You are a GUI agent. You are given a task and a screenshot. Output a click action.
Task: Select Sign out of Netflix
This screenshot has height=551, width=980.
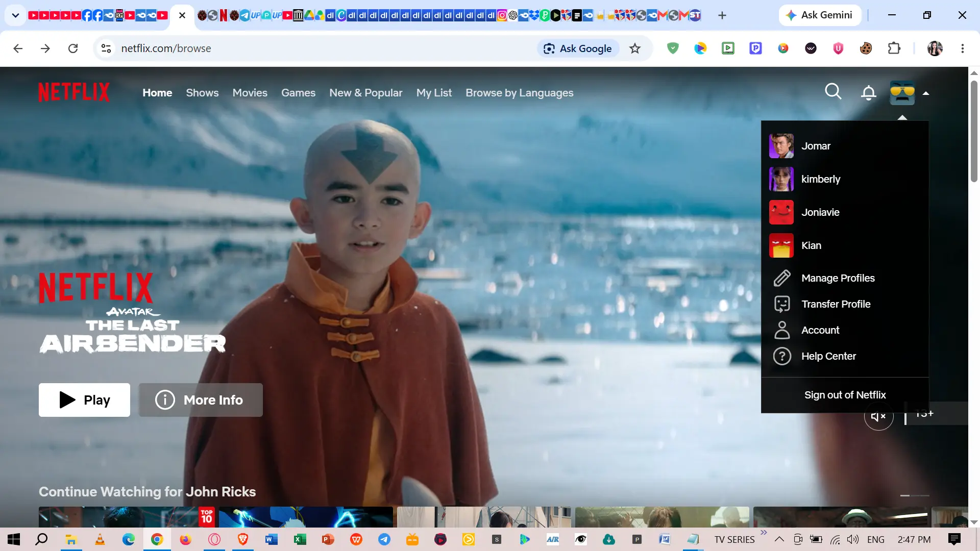point(845,395)
